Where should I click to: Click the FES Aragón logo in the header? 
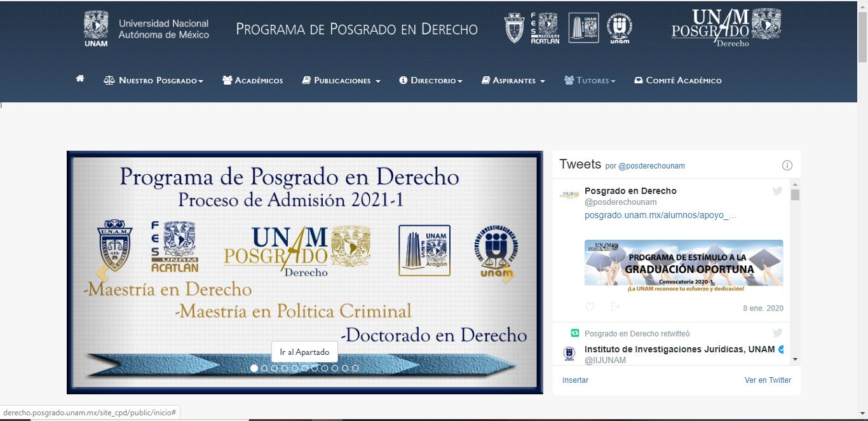[583, 29]
